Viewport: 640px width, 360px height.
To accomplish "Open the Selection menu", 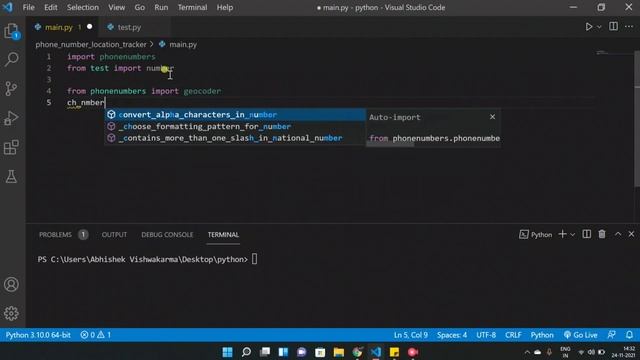I will coord(83,7).
